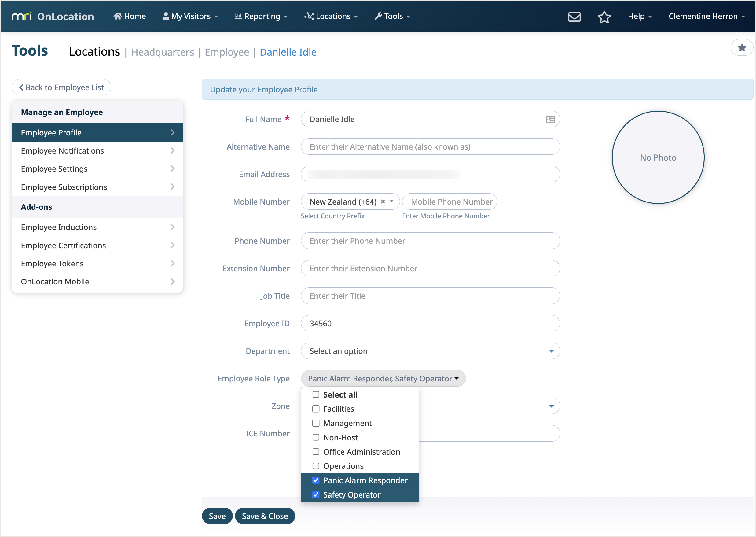Click inside the Employee ID field
This screenshot has height=537, width=756.
(x=430, y=323)
